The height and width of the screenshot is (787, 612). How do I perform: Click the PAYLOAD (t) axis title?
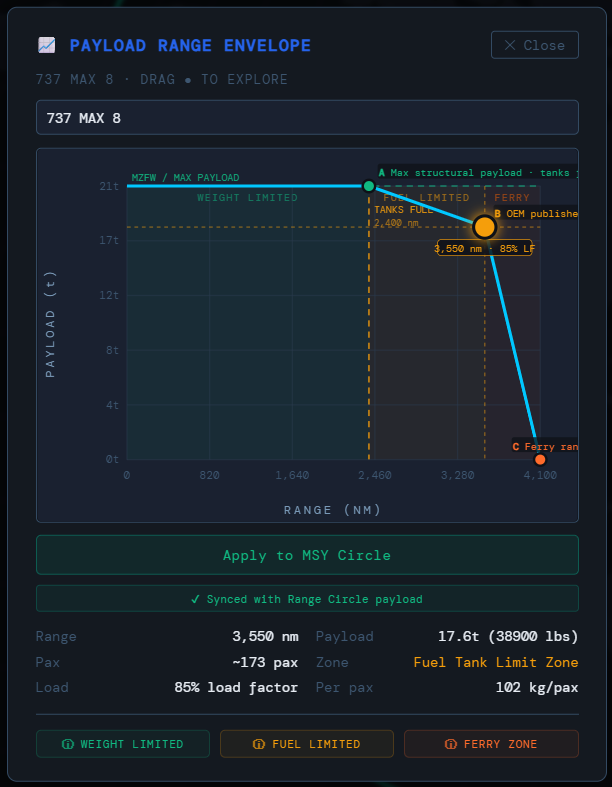50,324
